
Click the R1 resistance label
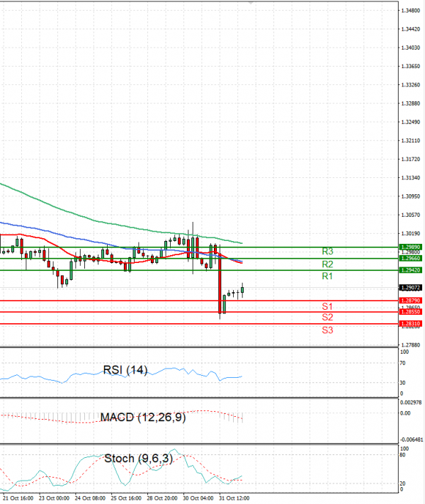327,276
